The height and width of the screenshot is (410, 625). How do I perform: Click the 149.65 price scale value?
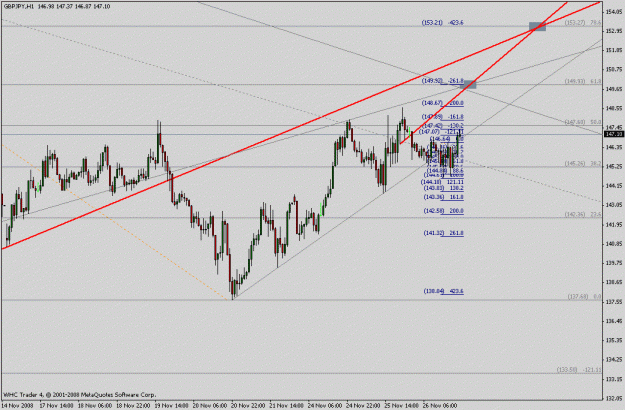614,89
